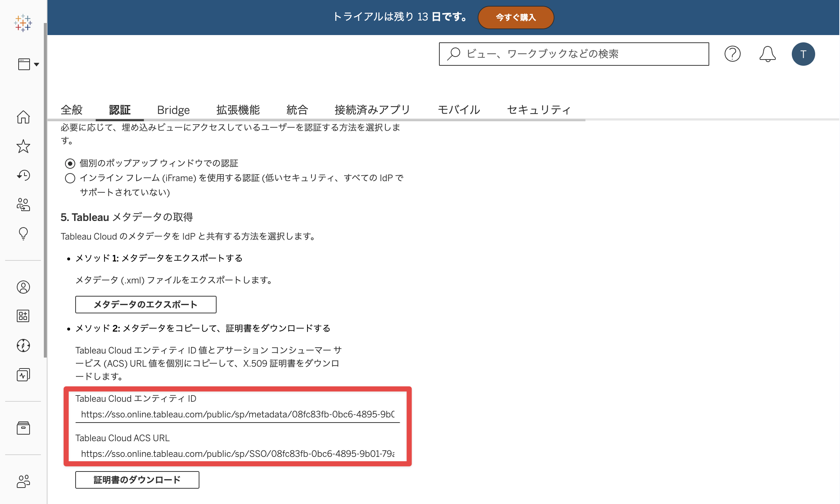Image resolution: width=840 pixels, height=504 pixels.
Task: Open Users icon at sidebar bottom
Action: pos(23,481)
